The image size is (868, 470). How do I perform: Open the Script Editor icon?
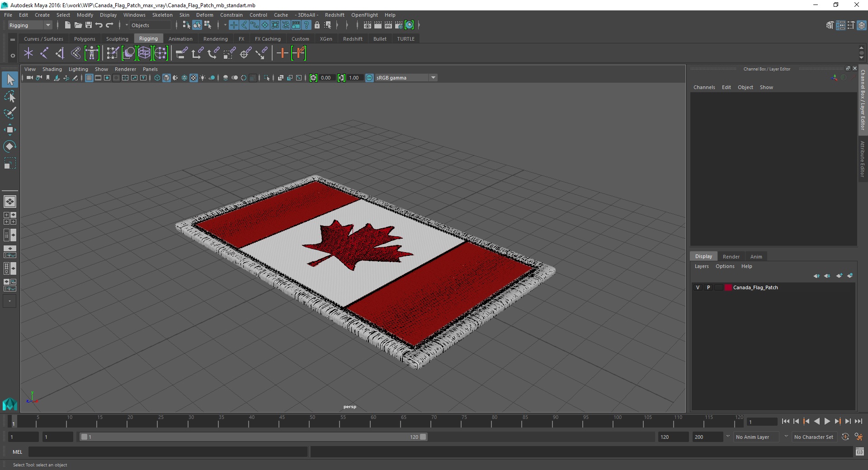(860, 451)
